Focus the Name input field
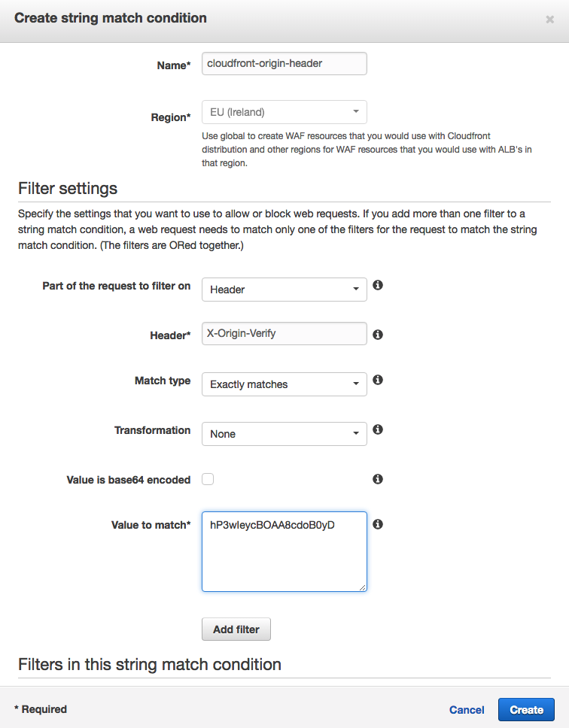 [x=284, y=64]
